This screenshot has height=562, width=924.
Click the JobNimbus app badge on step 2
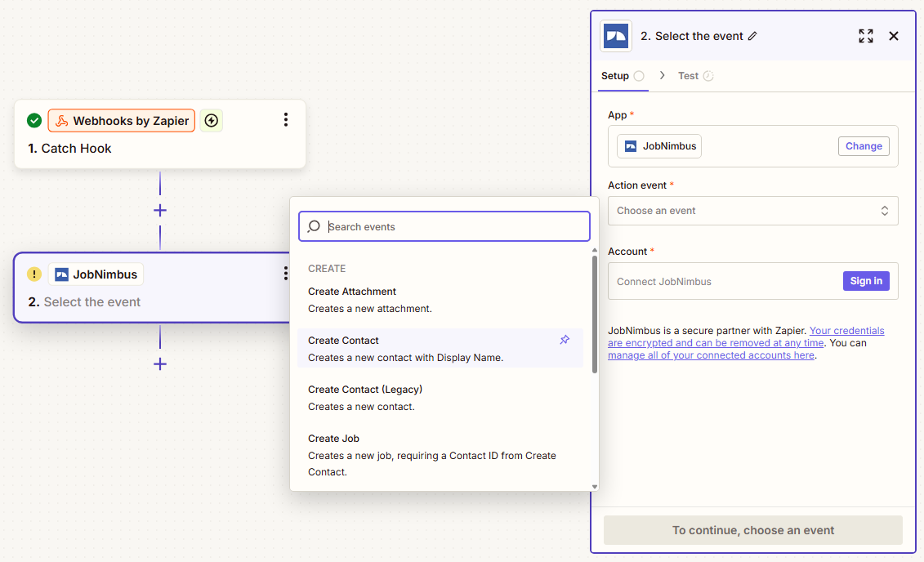coord(96,274)
